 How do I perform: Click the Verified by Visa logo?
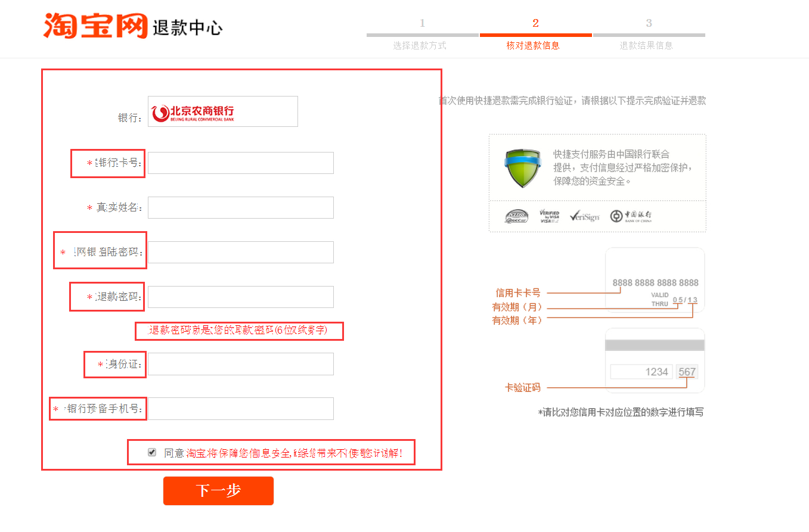tap(549, 216)
